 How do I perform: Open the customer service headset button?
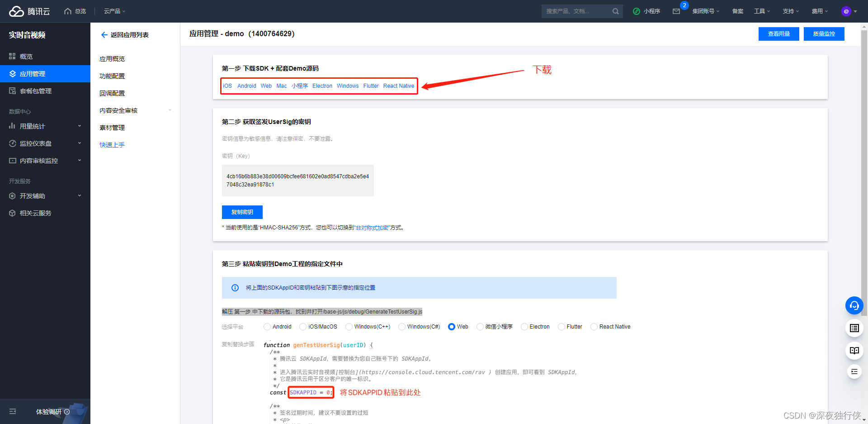coord(854,305)
